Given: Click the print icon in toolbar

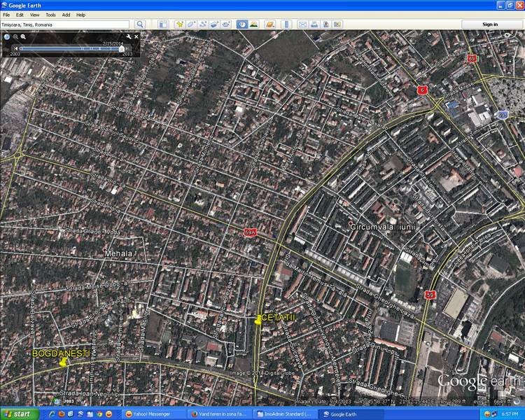Looking at the screenshot, I should pos(314,24).
